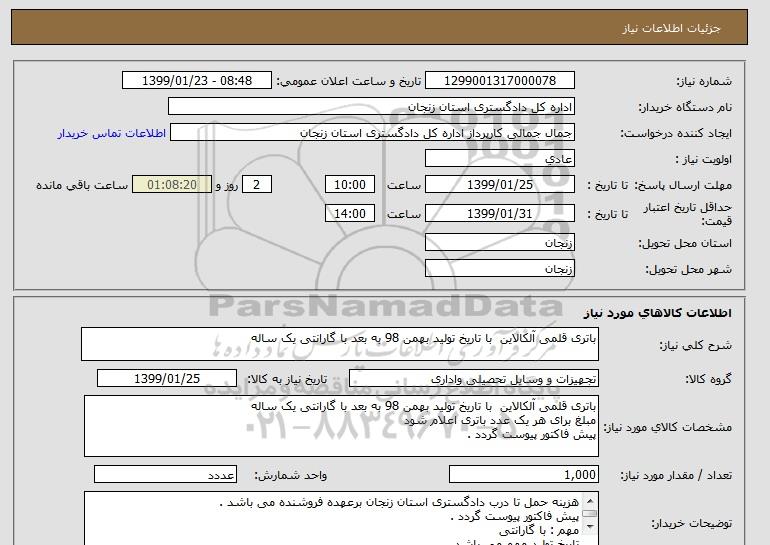This screenshot has width=770, height=545.
Task: Click the price validity date 1399/01/31
Action: [x=499, y=214]
